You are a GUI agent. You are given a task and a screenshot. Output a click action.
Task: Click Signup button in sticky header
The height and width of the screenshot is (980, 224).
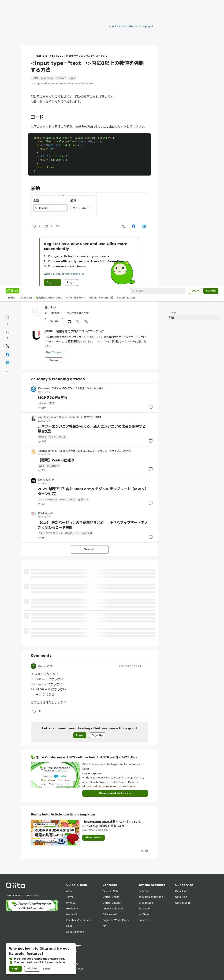click(211, 291)
